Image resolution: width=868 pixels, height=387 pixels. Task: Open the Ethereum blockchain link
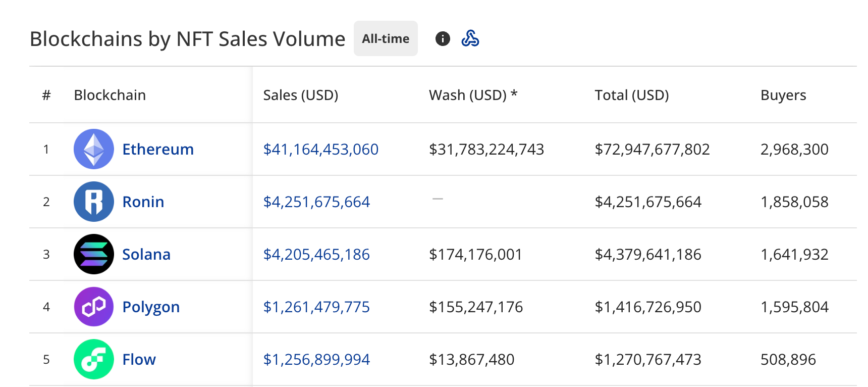click(x=158, y=149)
